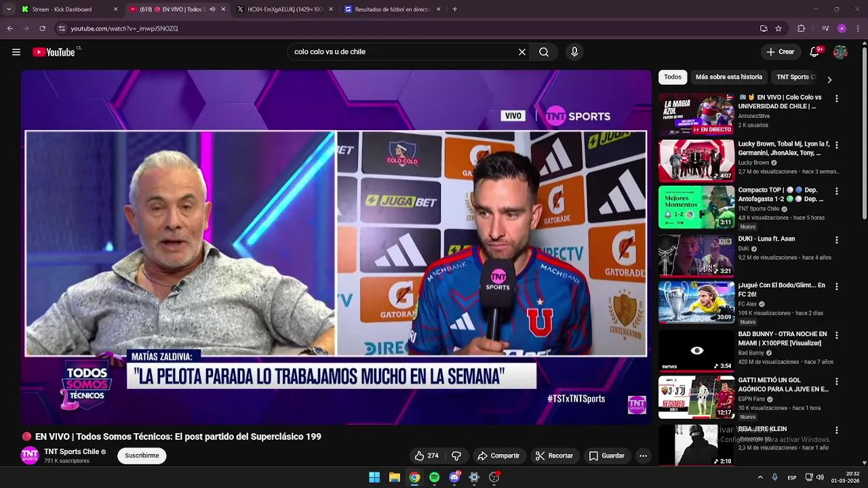
Task: Open options menu for BAD BUNNY video
Action: click(836, 335)
